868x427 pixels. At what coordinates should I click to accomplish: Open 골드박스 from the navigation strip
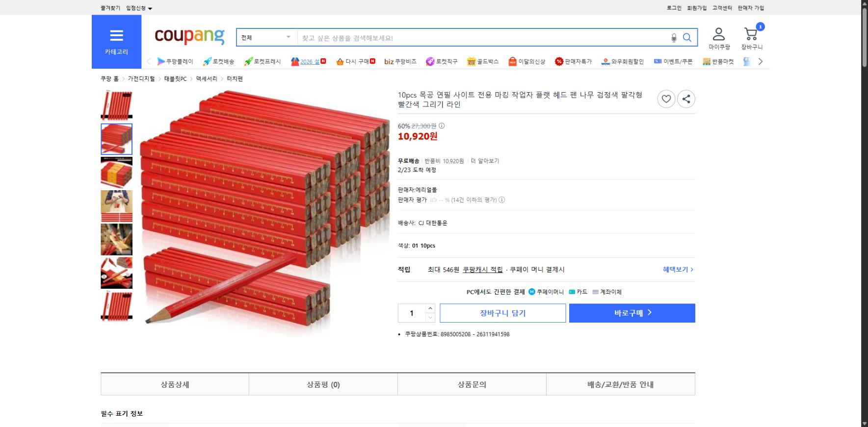[x=470, y=61]
